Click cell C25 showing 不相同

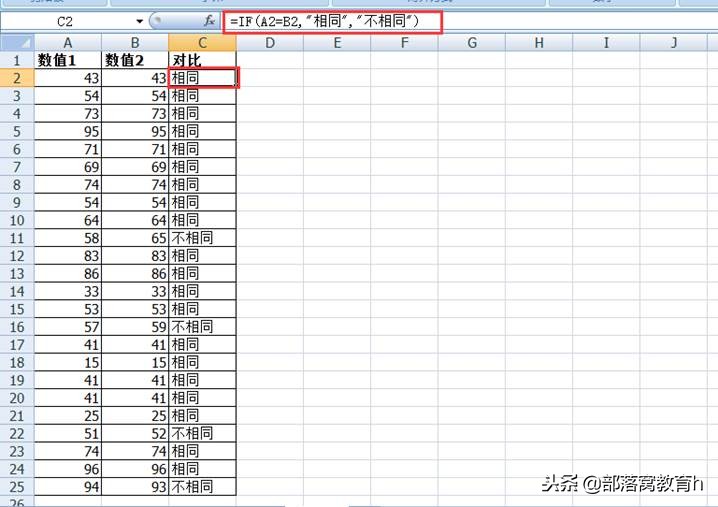click(x=202, y=487)
